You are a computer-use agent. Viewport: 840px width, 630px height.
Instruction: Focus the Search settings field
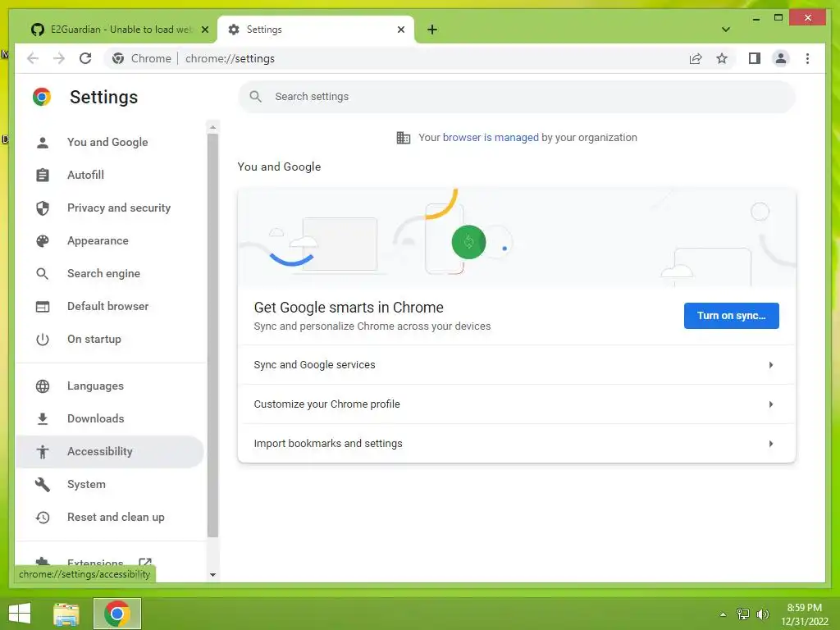[x=517, y=97]
